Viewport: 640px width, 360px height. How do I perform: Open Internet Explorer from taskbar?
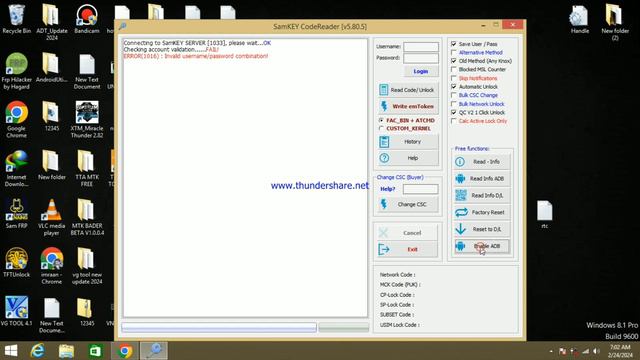point(38,351)
